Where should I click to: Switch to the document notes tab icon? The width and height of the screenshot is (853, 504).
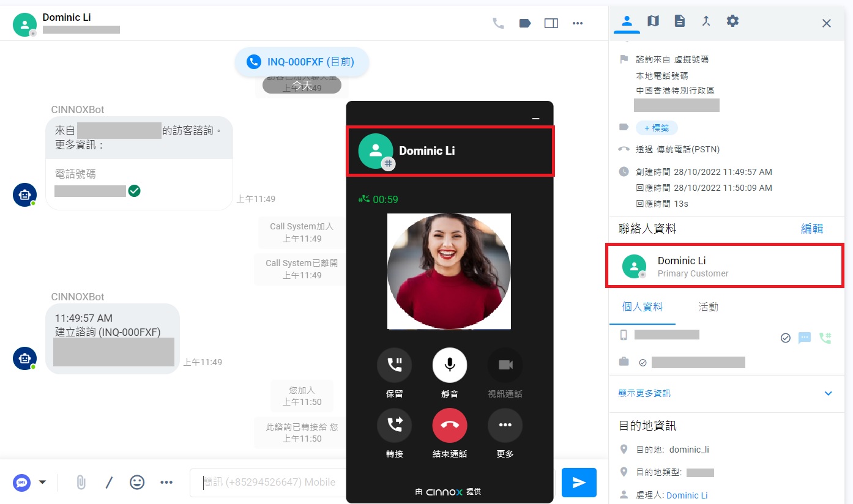pyautogui.click(x=679, y=21)
